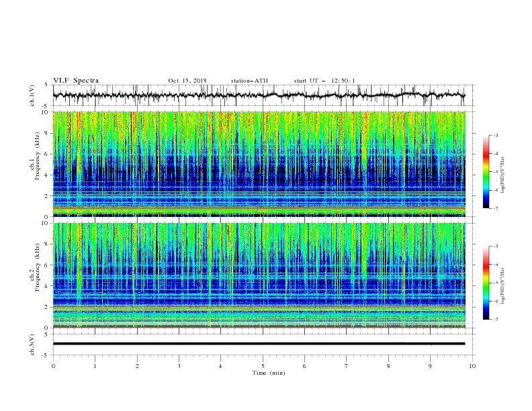Viewport: 532px width, 411px height.
Task: Click the ch.1 voltage waveform trace
Action: (x=259, y=95)
